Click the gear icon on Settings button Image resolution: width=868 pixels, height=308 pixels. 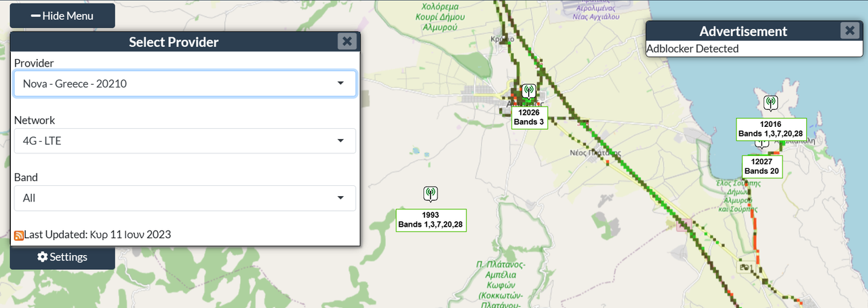click(42, 257)
